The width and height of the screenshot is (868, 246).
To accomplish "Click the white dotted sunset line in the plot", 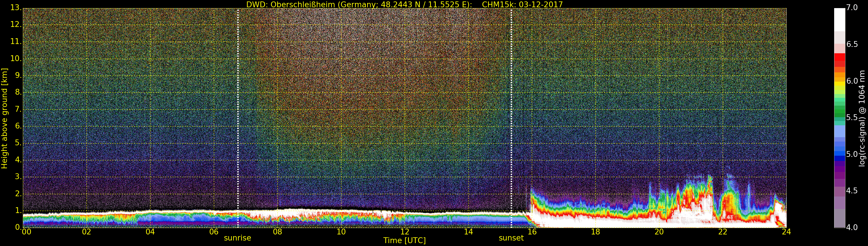I will point(511,101).
